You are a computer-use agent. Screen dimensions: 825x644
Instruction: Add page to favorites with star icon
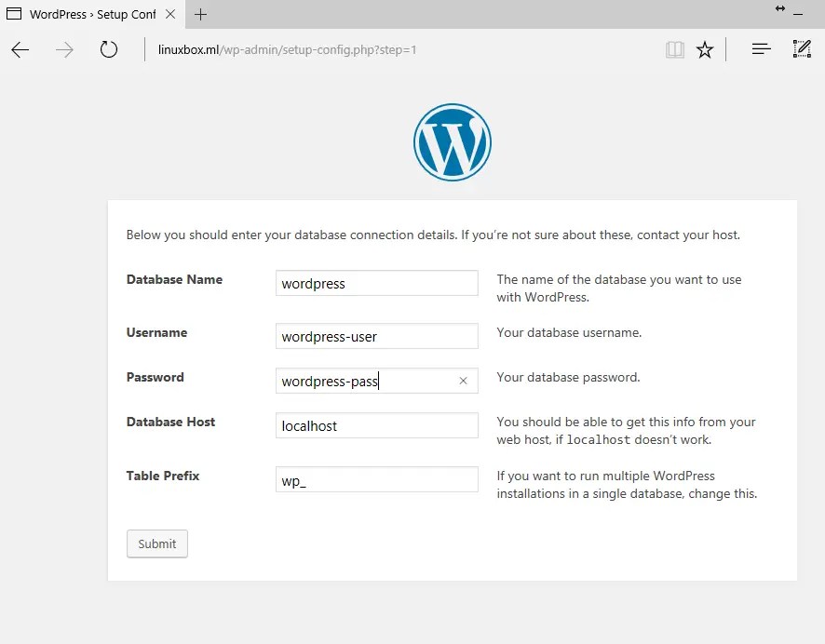tap(705, 49)
